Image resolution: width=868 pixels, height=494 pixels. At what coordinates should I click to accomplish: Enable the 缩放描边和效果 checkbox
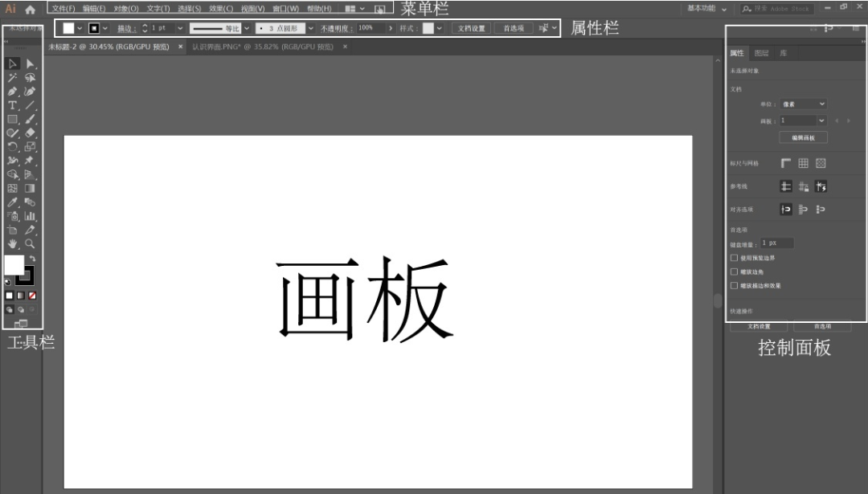(x=732, y=286)
